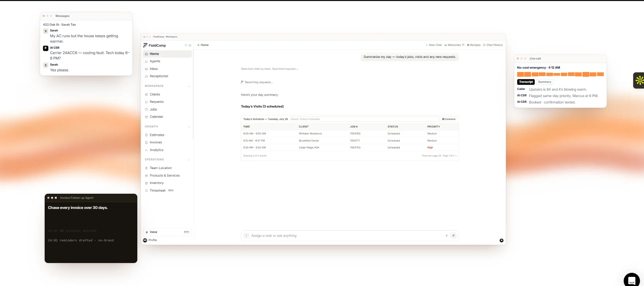Click 'Chase every invoice over 30 days.' text
Viewport: 644px width, 286px height.
(x=78, y=208)
